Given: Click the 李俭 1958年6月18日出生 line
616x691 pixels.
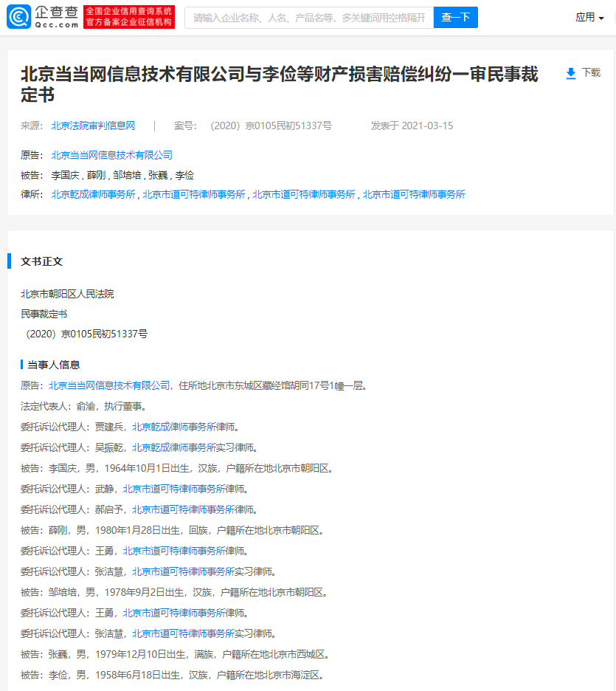Looking at the screenshot, I should (172, 675).
